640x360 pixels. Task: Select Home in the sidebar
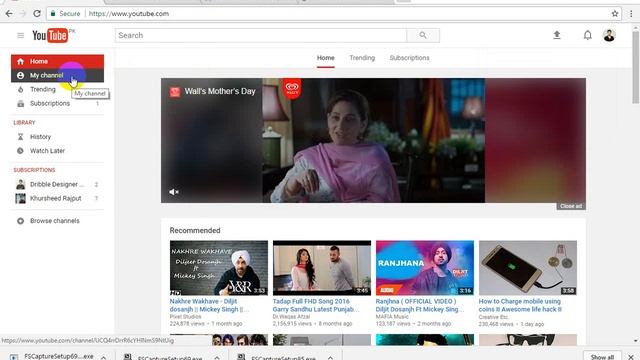click(x=58, y=61)
